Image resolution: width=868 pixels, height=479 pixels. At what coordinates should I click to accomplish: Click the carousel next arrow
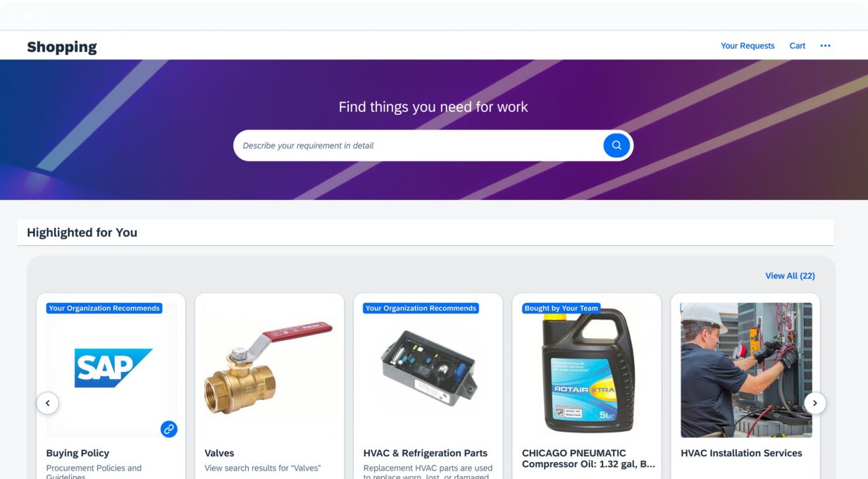click(x=815, y=403)
